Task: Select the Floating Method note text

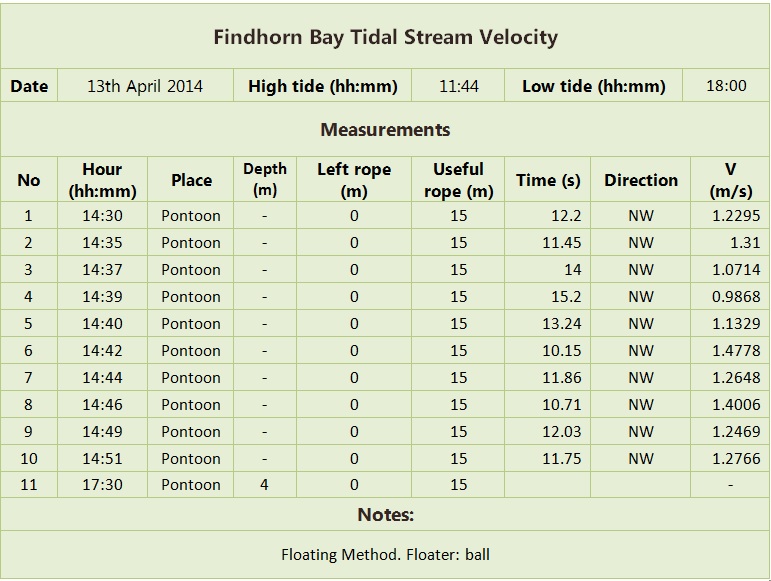Action: click(x=385, y=554)
